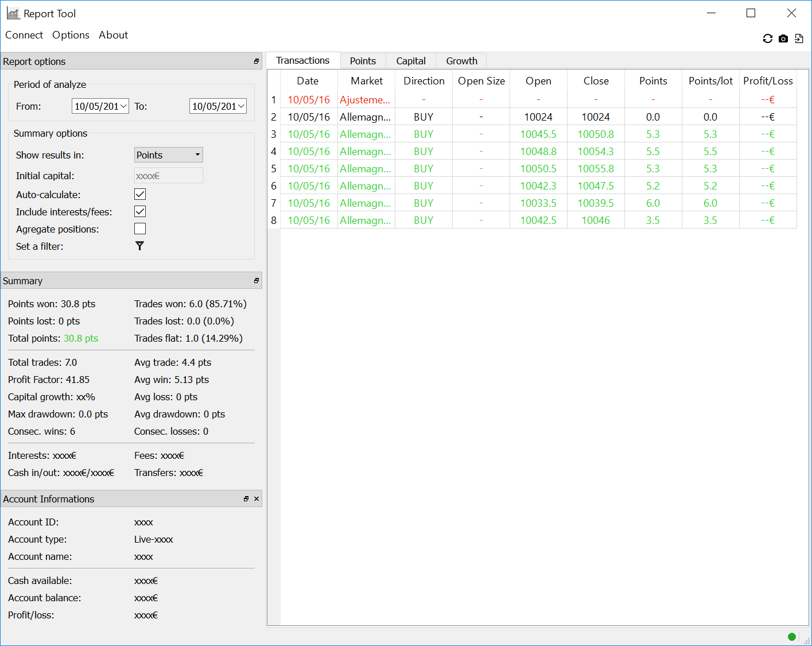The image size is (812, 646).
Task: Open the filter funnel icon
Action: (x=139, y=246)
